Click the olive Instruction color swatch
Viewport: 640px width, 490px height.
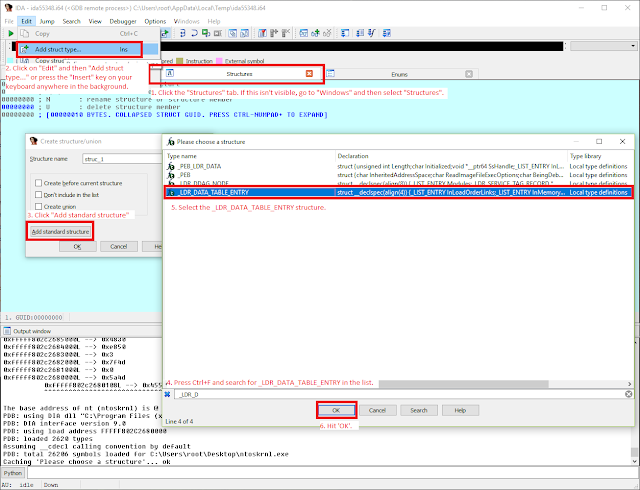coord(180,61)
